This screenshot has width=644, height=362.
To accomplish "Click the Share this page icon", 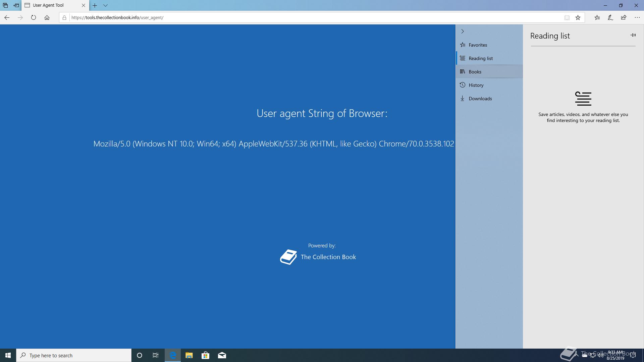I will (x=624, y=17).
